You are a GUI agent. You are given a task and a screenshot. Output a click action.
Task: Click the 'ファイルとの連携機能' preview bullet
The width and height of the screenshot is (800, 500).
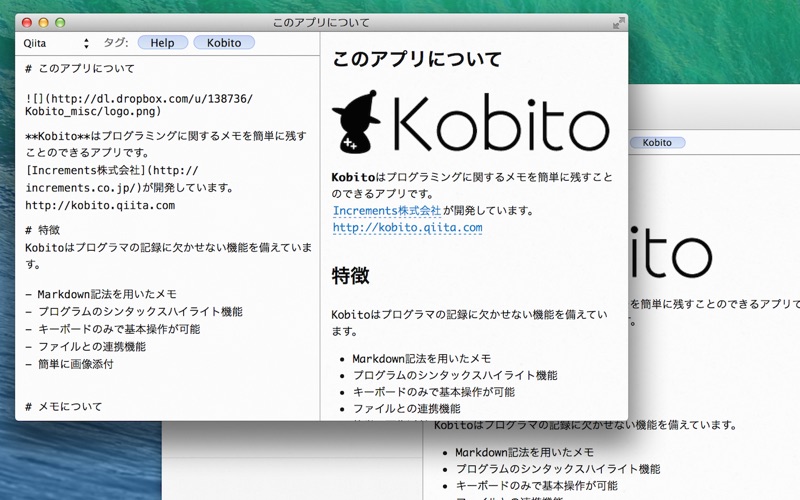(x=407, y=409)
